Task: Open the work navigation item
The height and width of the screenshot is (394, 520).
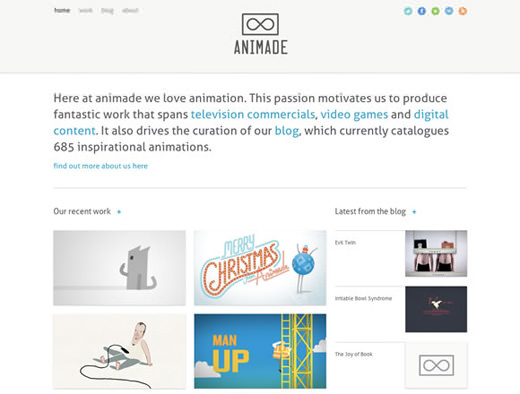Action: coord(85,10)
